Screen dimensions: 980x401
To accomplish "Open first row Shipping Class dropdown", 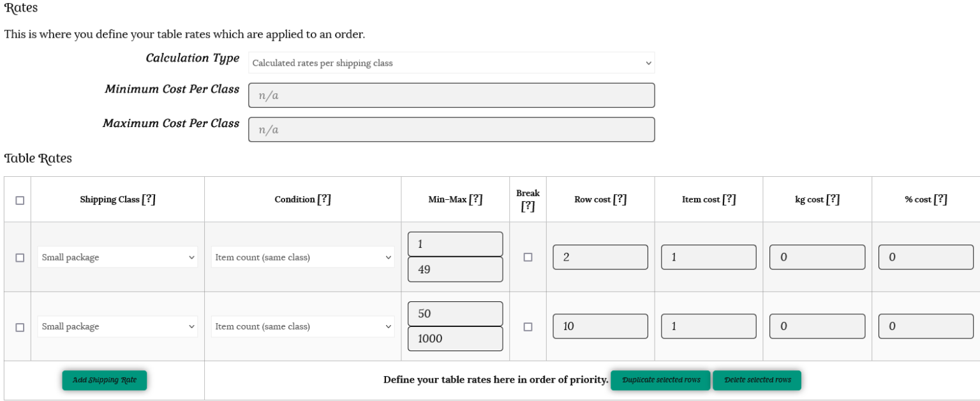I will tap(117, 257).
